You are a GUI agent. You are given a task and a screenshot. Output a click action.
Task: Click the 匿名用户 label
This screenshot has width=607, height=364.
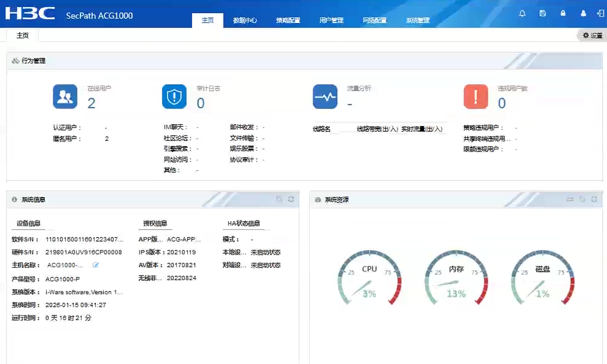pos(67,139)
